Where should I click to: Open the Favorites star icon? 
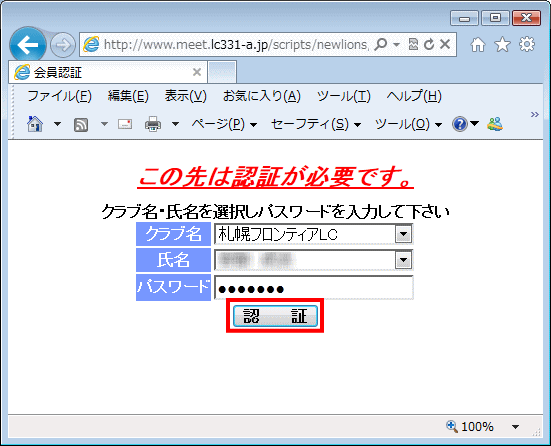pyautogui.click(x=502, y=45)
